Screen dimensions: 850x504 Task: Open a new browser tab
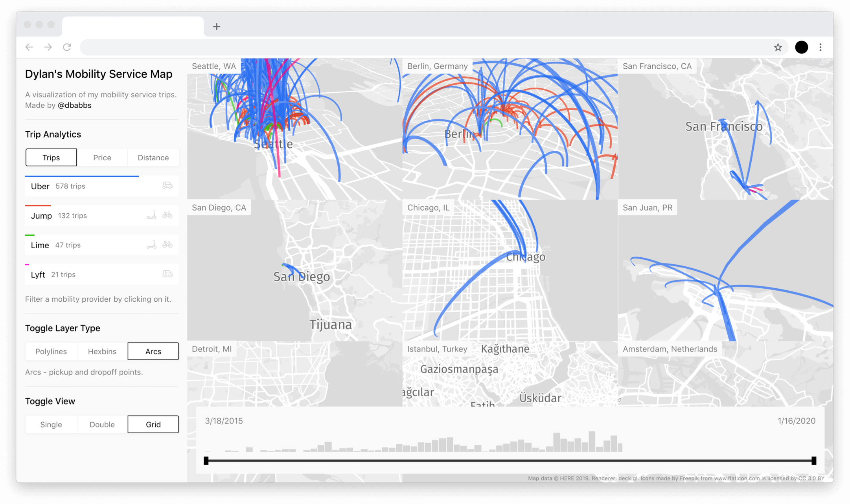tap(217, 26)
